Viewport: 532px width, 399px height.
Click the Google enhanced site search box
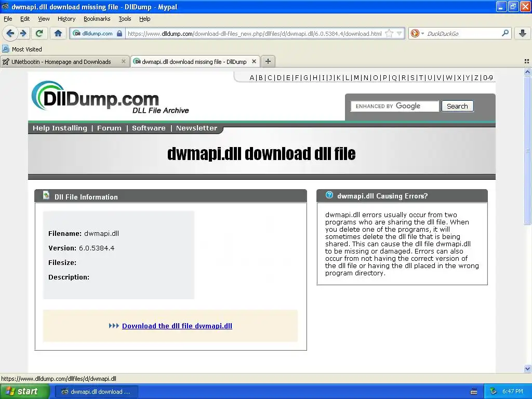(395, 106)
